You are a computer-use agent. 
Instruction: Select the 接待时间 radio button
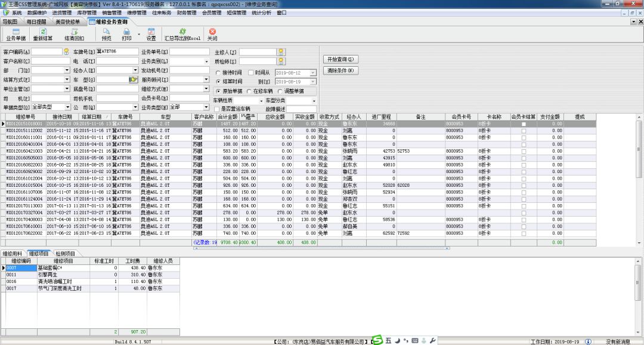point(218,72)
